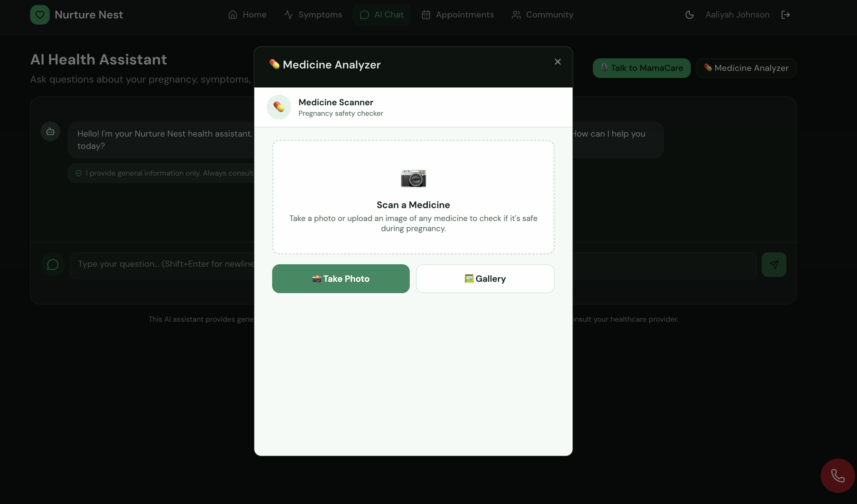Screen dimensions: 857x504
Task: Open Appointments from the top navigation
Action: click(x=458, y=15)
